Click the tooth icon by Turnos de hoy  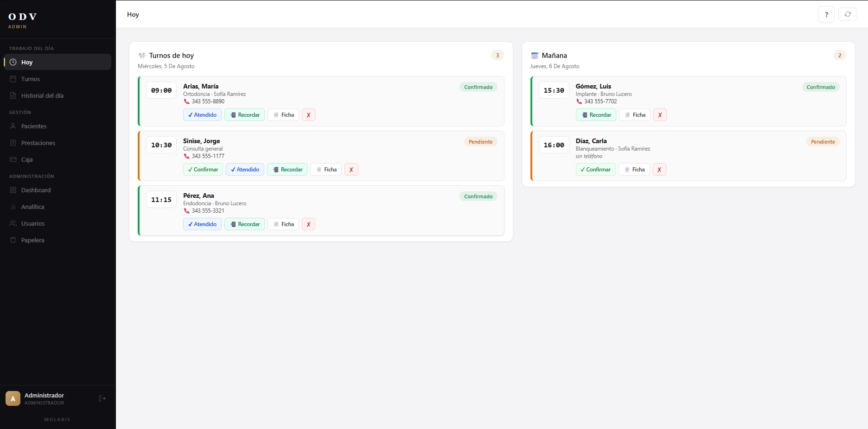click(142, 56)
